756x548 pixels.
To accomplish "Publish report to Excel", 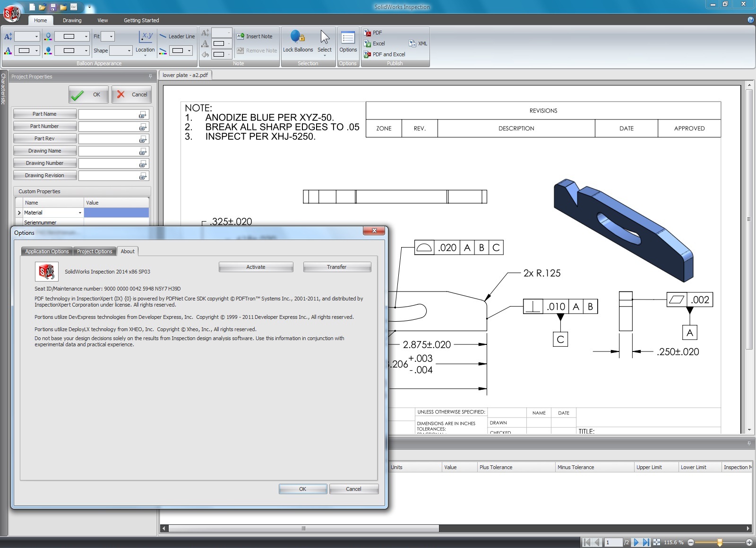I will pyautogui.click(x=375, y=43).
